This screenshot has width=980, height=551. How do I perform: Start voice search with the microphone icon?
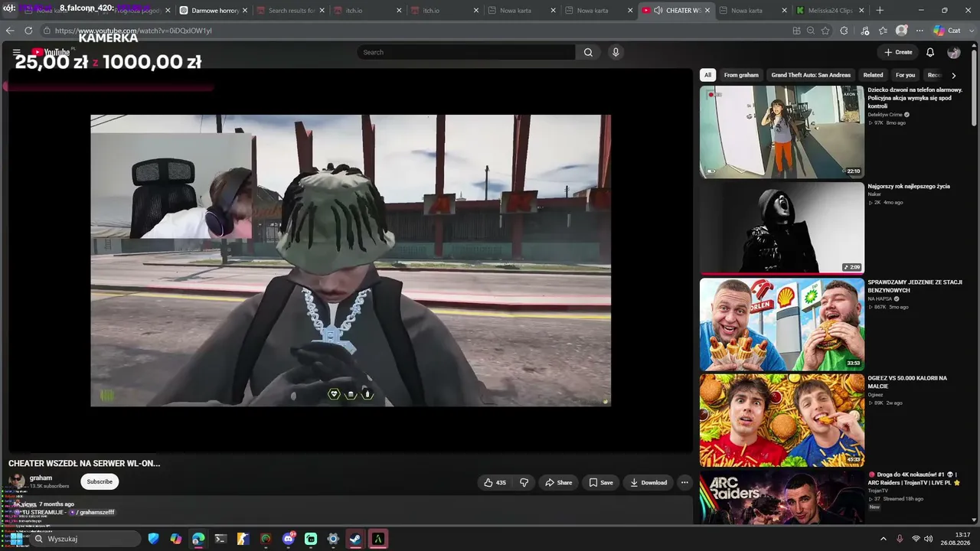click(616, 52)
